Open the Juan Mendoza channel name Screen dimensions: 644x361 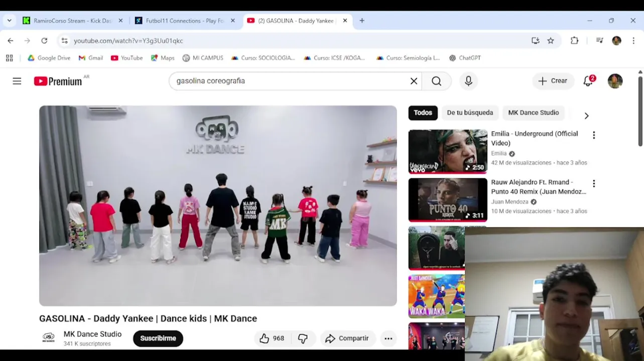pos(509,202)
